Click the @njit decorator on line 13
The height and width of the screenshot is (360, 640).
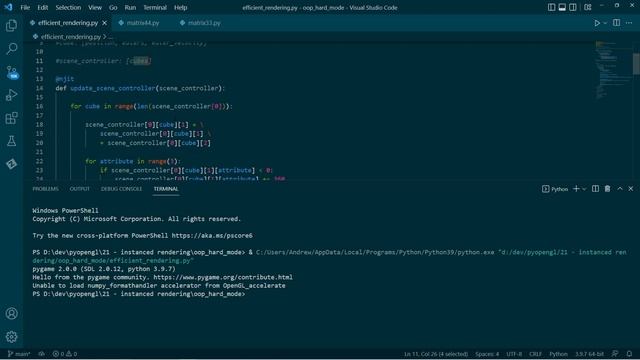(x=64, y=79)
